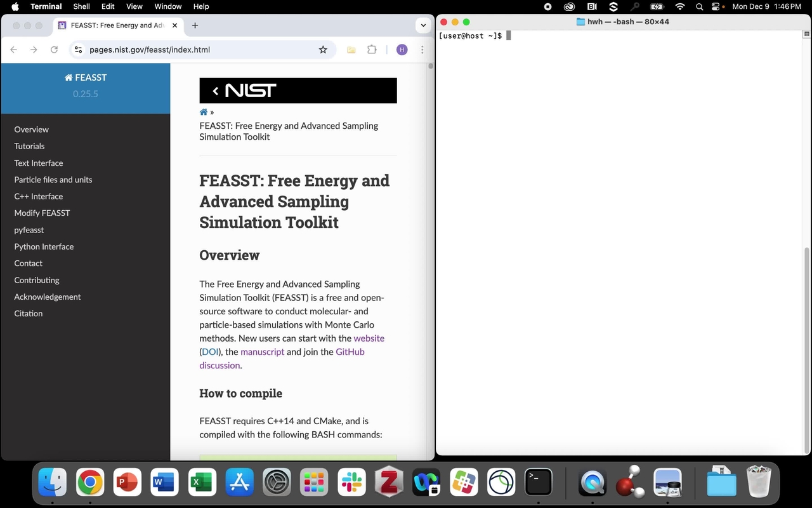Open Python Interface in the sidebar
The image size is (812, 508).
[44, 246]
